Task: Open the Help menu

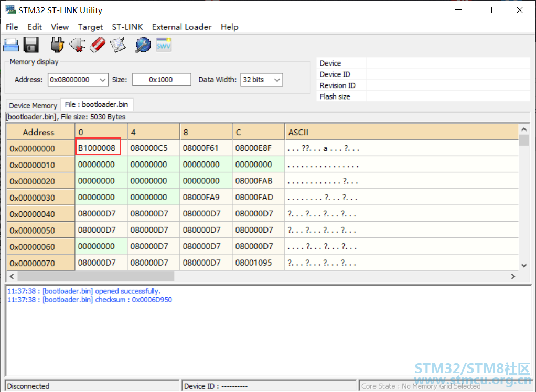Action: [x=229, y=27]
